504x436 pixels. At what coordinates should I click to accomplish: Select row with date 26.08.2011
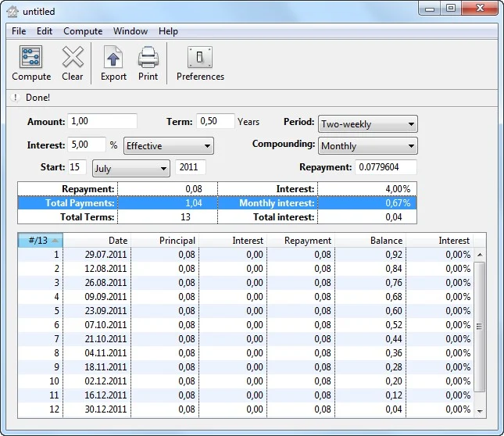point(245,283)
